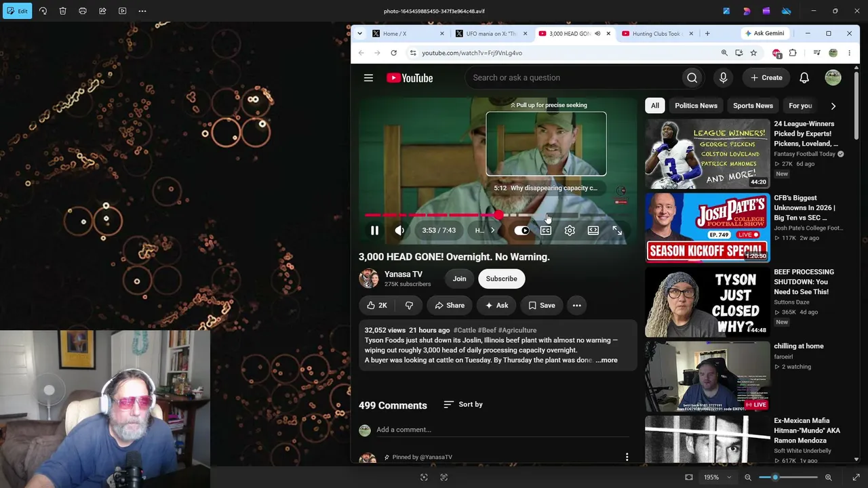
Task: Rotate the image in the photo viewer
Action: point(43,11)
